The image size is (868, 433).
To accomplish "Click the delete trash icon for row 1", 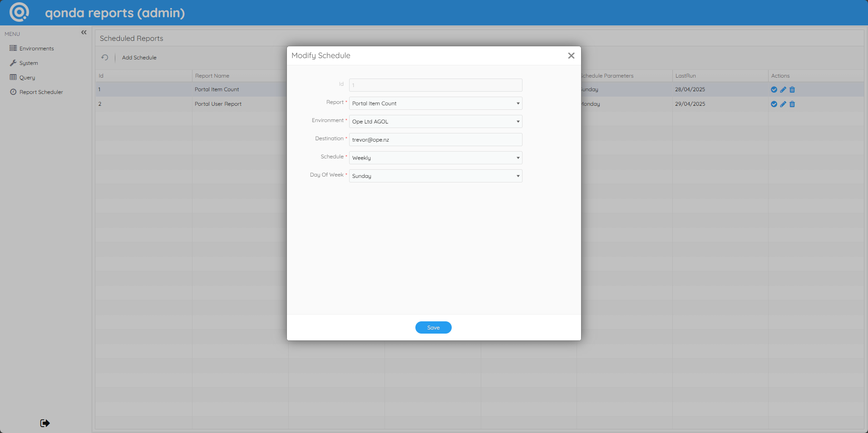I will coord(792,89).
